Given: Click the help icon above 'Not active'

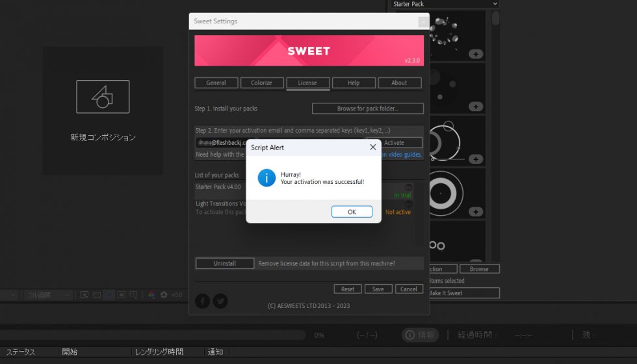Looking at the screenshot, I should [x=409, y=204].
